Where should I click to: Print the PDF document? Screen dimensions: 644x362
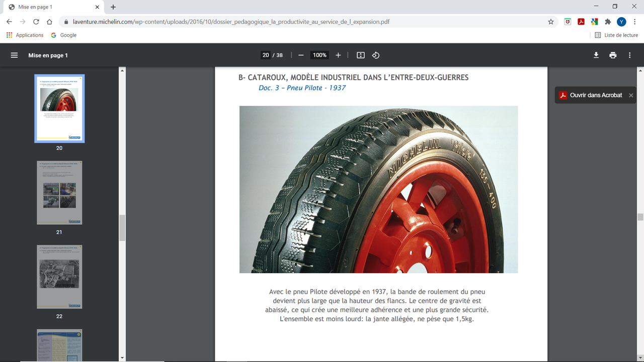point(613,55)
